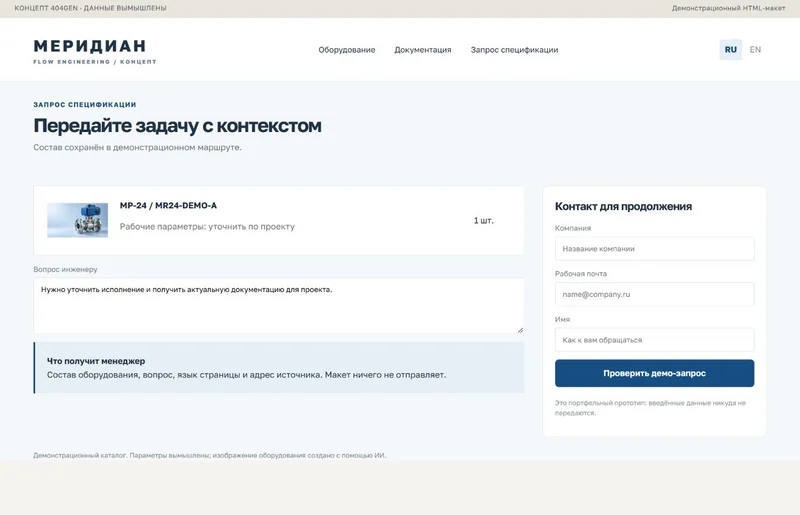Go to Запрос спецификации nav link
The height and width of the screenshot is (515, 800).
[x=514, y=50]
